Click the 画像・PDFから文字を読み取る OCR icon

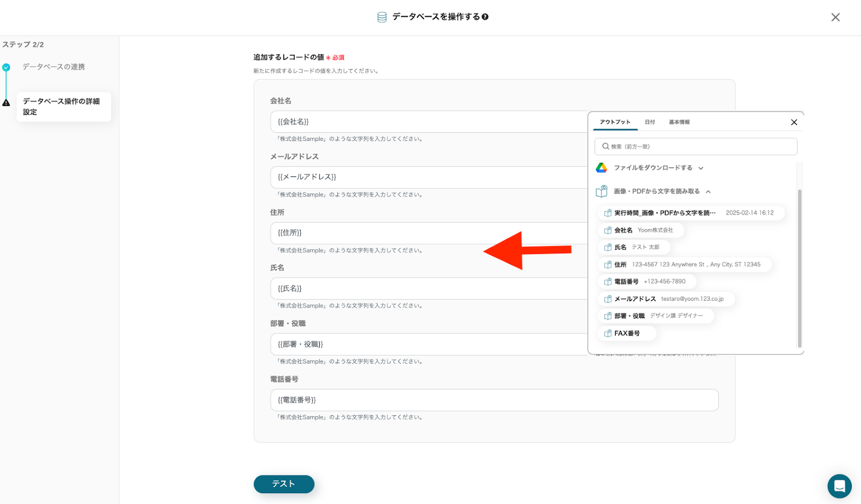[x=601, y=191]
